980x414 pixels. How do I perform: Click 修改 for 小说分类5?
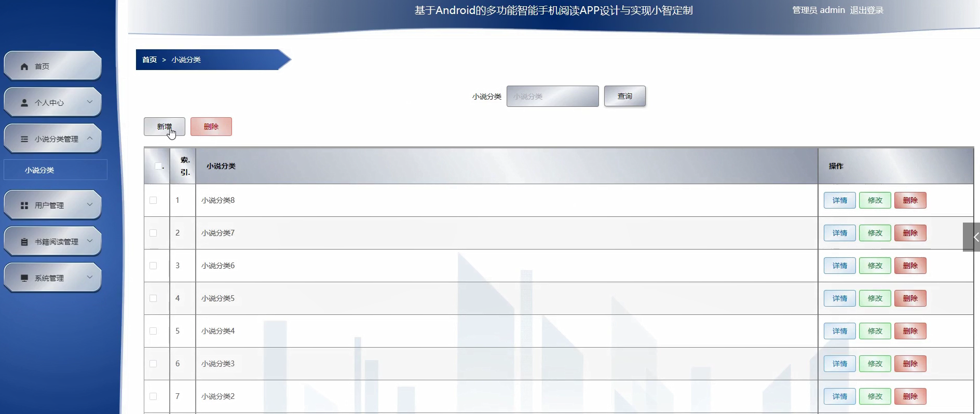pos(875,298)
